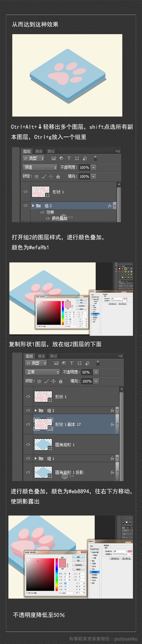Hide the 圆角矩形 1 投影 layer
Screen dimensions: 142x644
pyautogui.click(x=28, y=472)
